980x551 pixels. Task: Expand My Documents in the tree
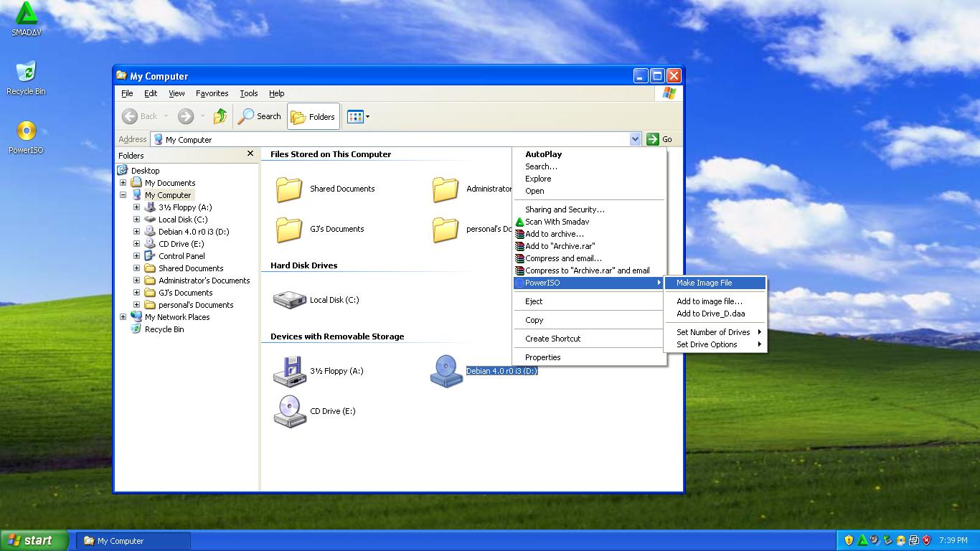(123, 183)
